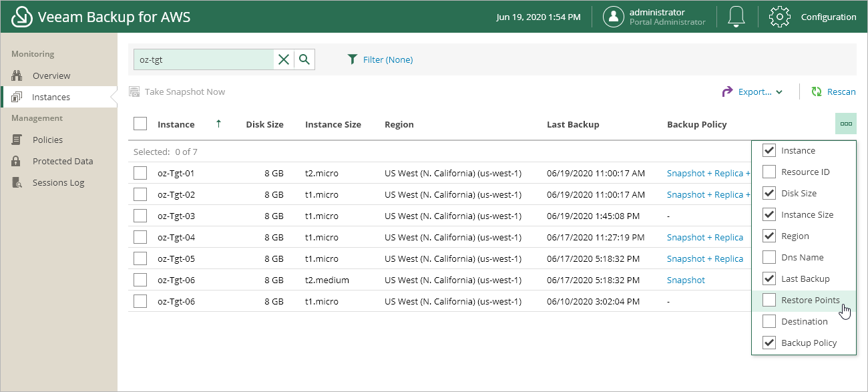Select the oz-Tgt-02 row checkbox

click(x=140, y=194)
